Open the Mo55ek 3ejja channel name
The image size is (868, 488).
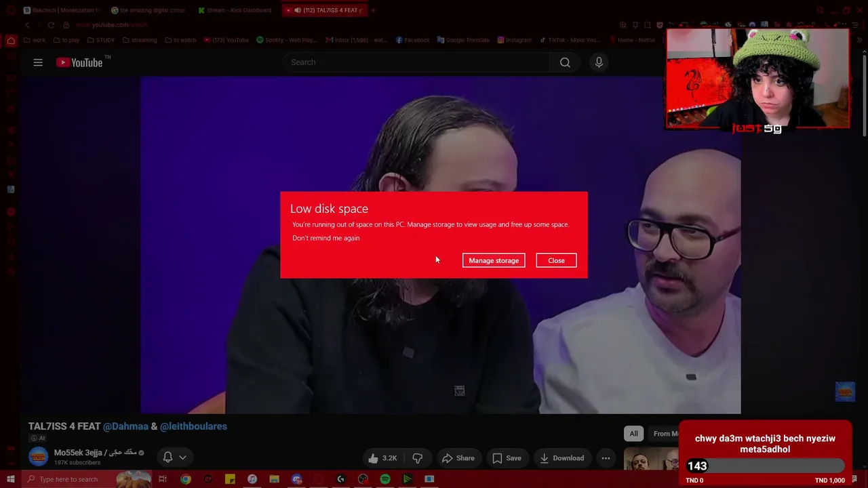pyautogui.click(x=96, y=452)
